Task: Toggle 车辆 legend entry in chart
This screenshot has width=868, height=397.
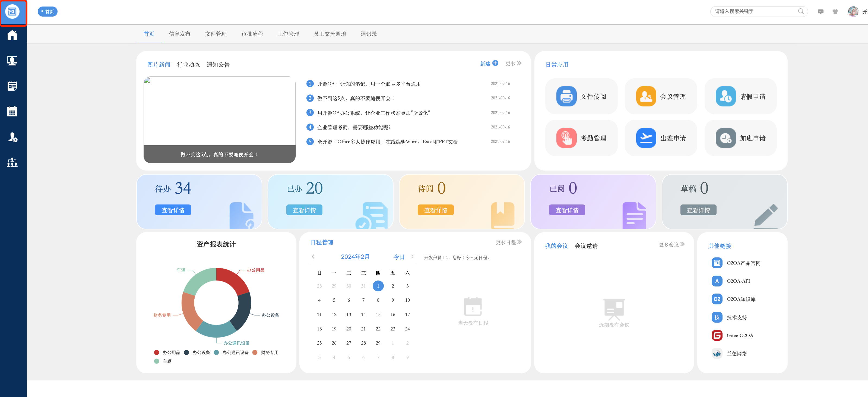Action: 163,361
